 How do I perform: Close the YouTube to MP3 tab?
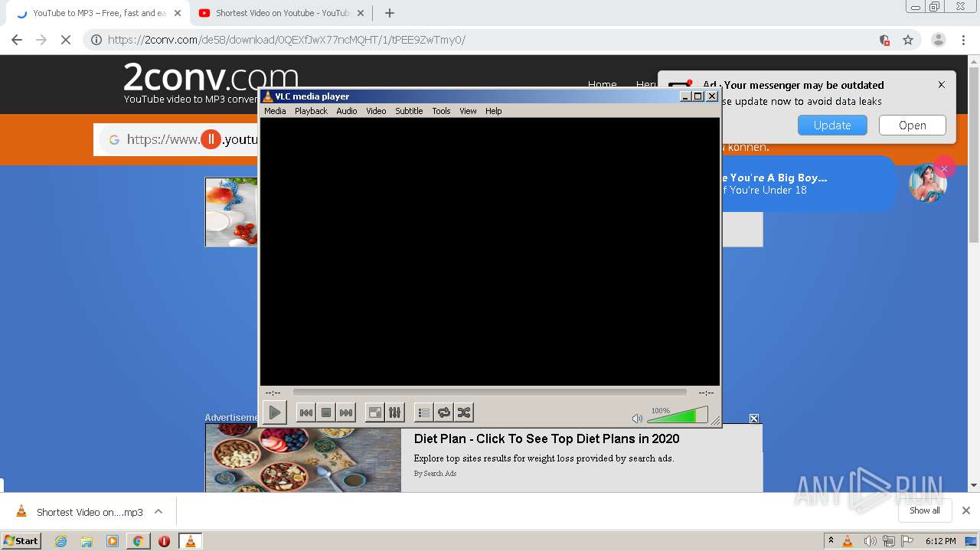click(x=178, y=13)
